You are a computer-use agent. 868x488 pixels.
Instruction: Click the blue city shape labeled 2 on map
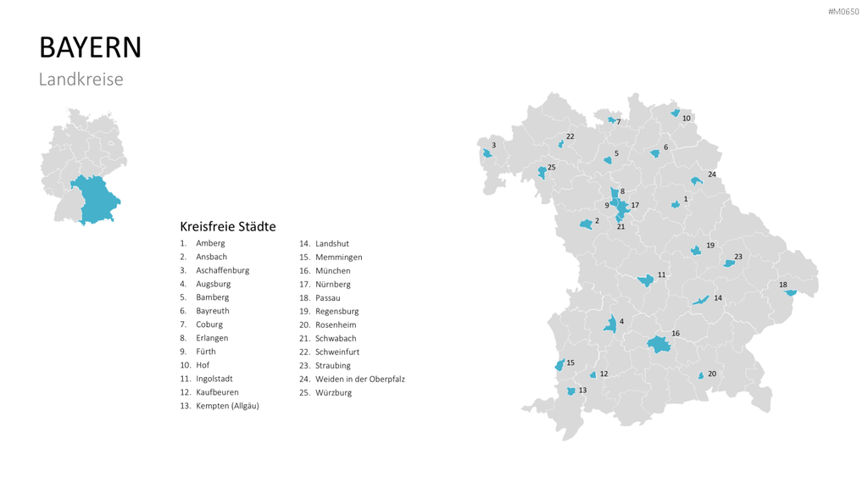pyautogui.click(x=587, y=224)
